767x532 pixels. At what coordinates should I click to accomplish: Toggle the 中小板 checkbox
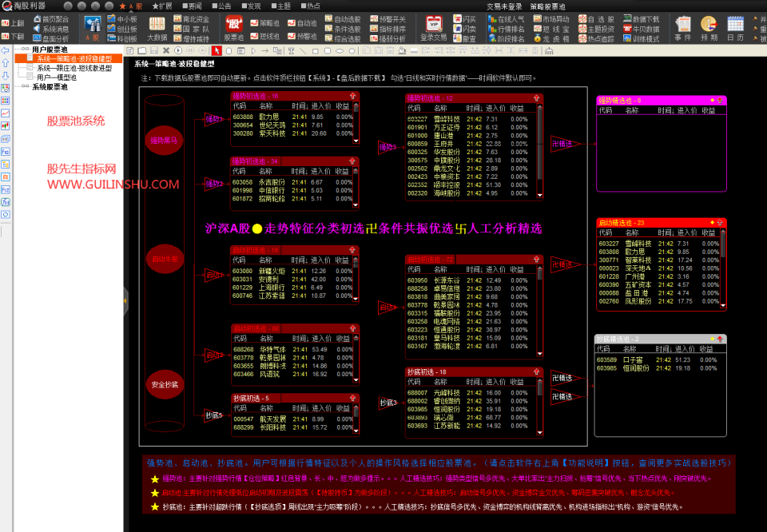coord(111,19)
